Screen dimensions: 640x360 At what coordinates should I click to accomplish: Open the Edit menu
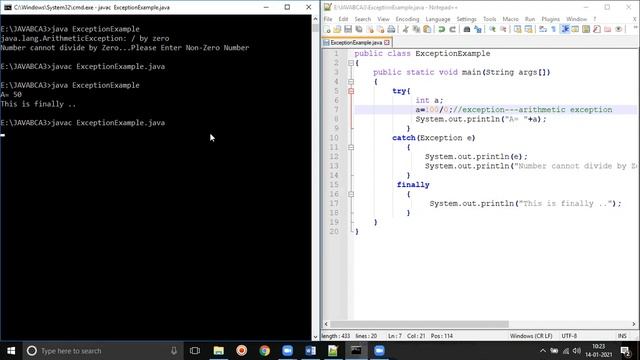click(343, 19)
